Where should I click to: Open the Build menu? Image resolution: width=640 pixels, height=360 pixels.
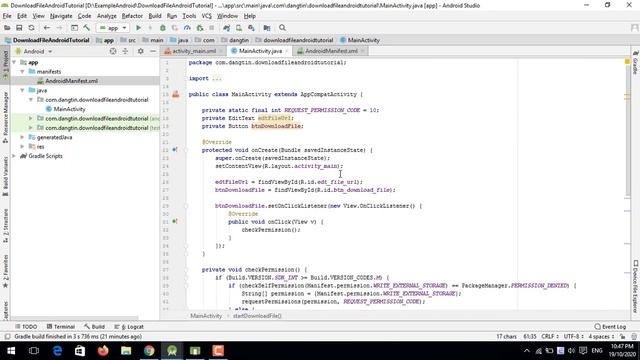coord(155,16)
